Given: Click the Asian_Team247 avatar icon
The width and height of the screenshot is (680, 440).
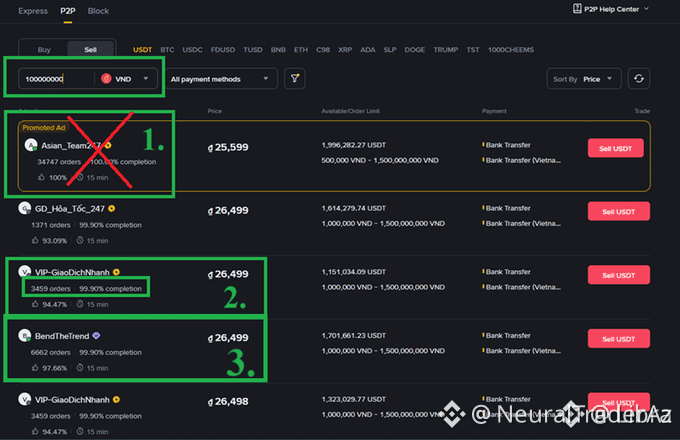Looking at the screenshot, I should pyautogui.click(x=31, y=145).
